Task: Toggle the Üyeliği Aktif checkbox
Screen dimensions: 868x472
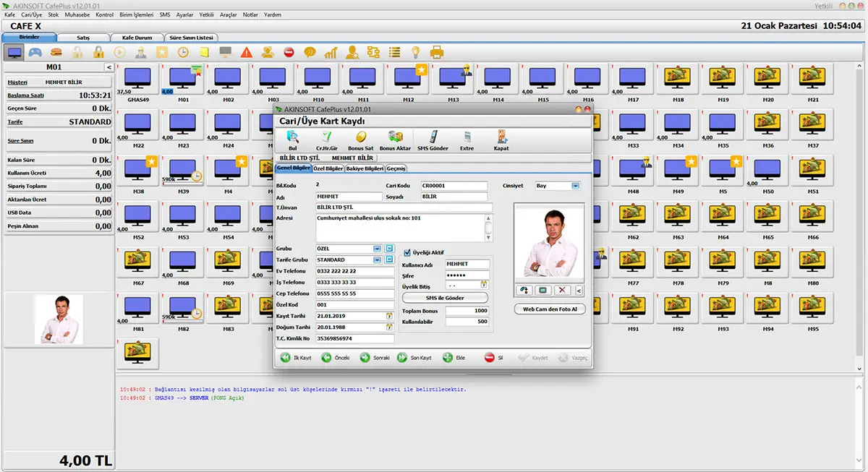Action: pos(407,252)
